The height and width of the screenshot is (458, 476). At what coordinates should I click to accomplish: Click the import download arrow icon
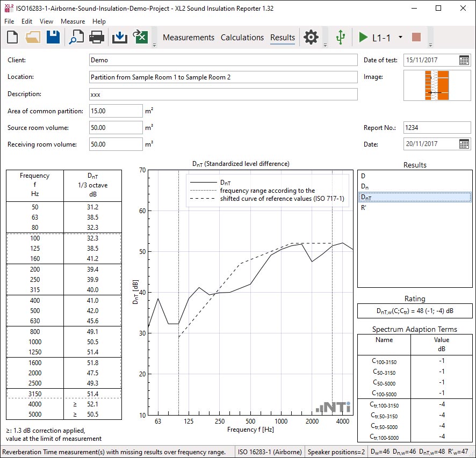point(119,38)
